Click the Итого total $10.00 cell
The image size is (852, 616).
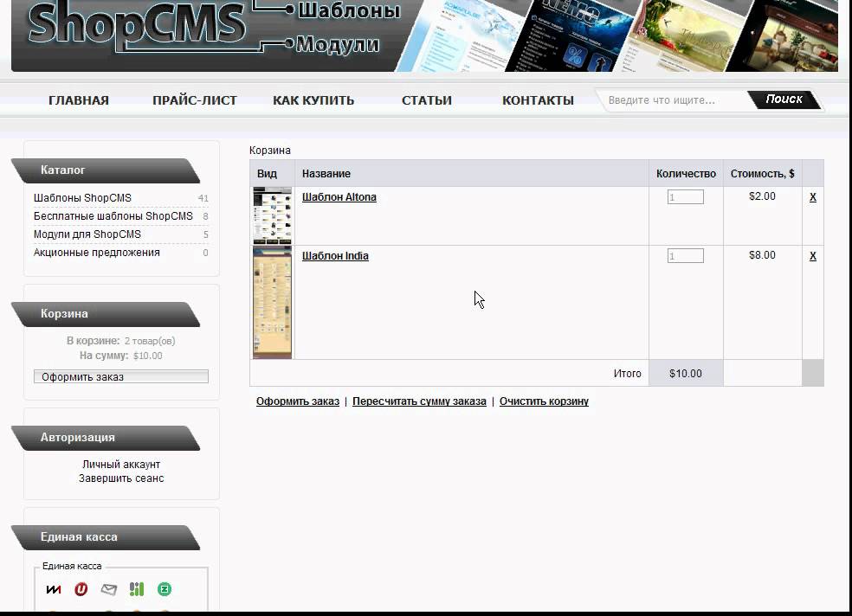[x=686, y=374]
